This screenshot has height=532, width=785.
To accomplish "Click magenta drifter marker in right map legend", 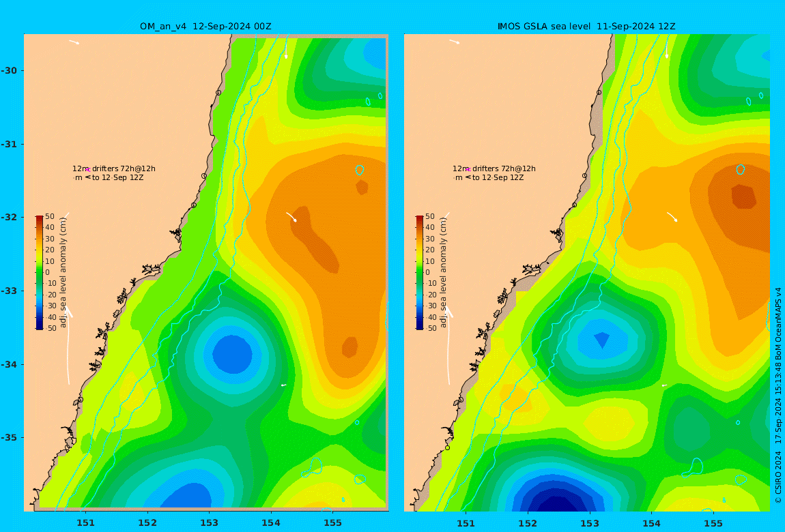I will 468,170.
